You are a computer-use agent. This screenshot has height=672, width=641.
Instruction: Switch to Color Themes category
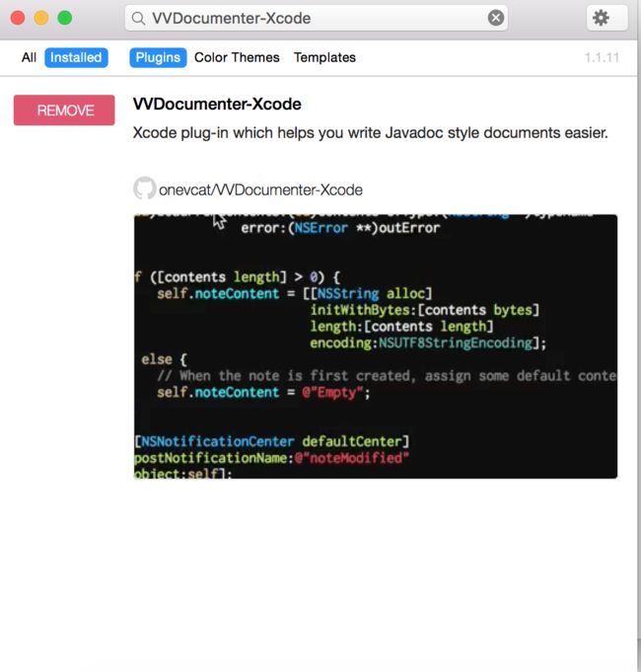(237, 57)
